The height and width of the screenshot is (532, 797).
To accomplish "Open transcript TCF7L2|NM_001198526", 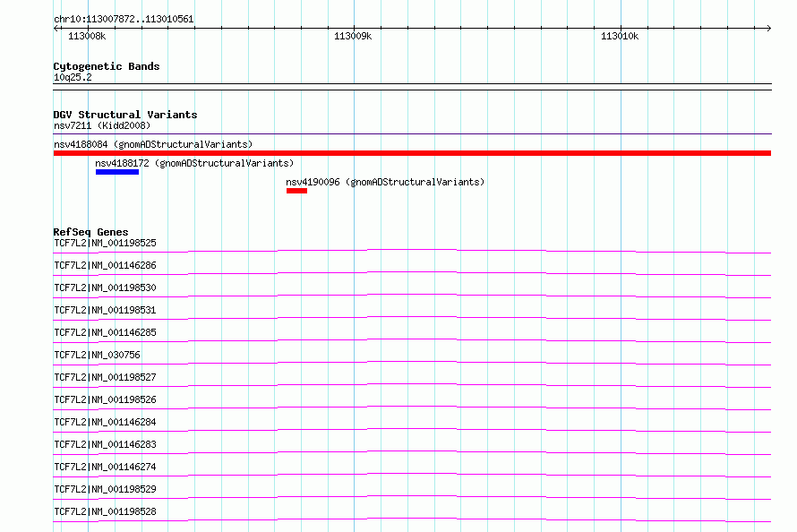I will pyautogui.click(x=105, y=399).
